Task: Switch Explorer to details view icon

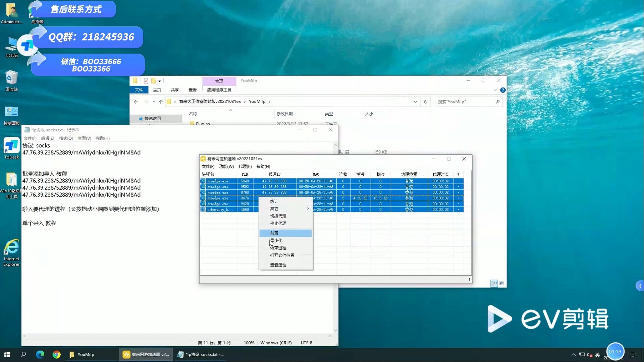Action: 494,284
